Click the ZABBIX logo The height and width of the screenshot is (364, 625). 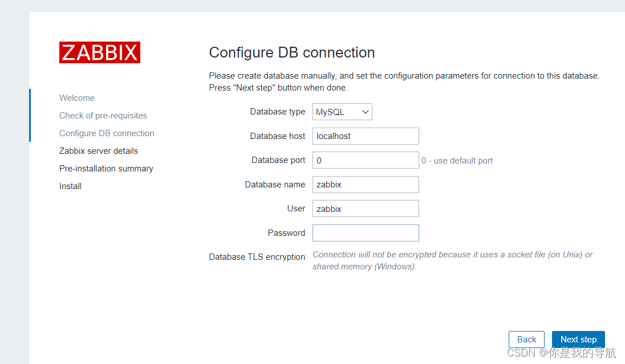tap(99, 52)
